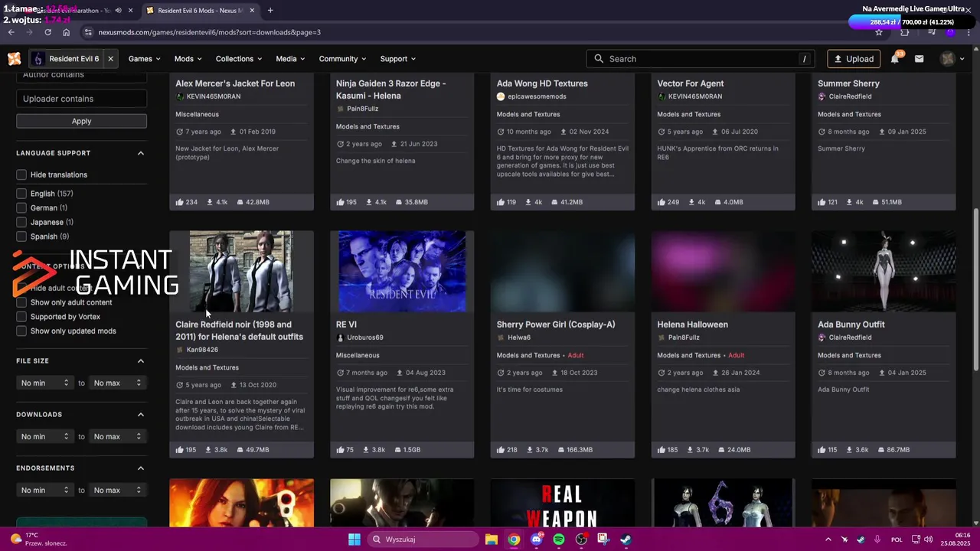
Task: Open Discord from taskbar
Action: point(536,540)
